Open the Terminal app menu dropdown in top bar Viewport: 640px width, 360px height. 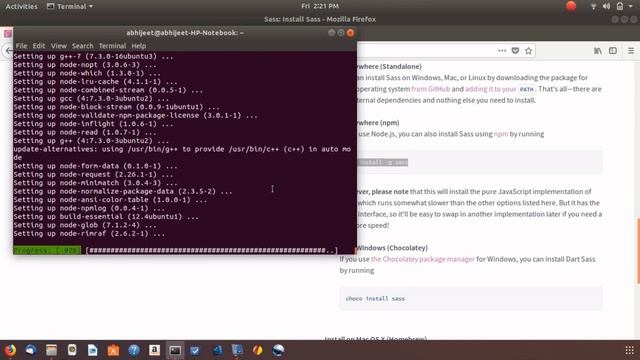[70, 6]
